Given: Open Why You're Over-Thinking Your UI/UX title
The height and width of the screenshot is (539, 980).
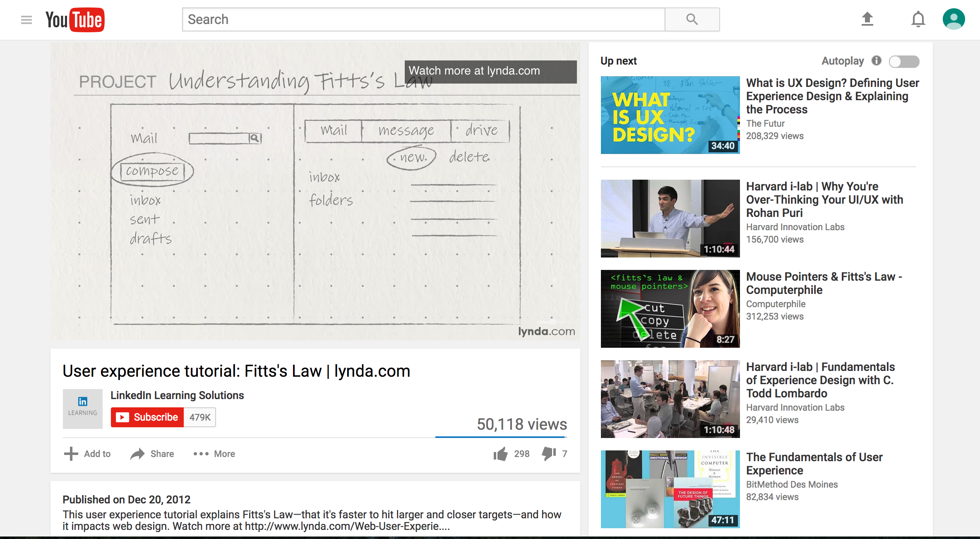Looking at the screenshot, I should pyautogui.click(x=824, y=200).
